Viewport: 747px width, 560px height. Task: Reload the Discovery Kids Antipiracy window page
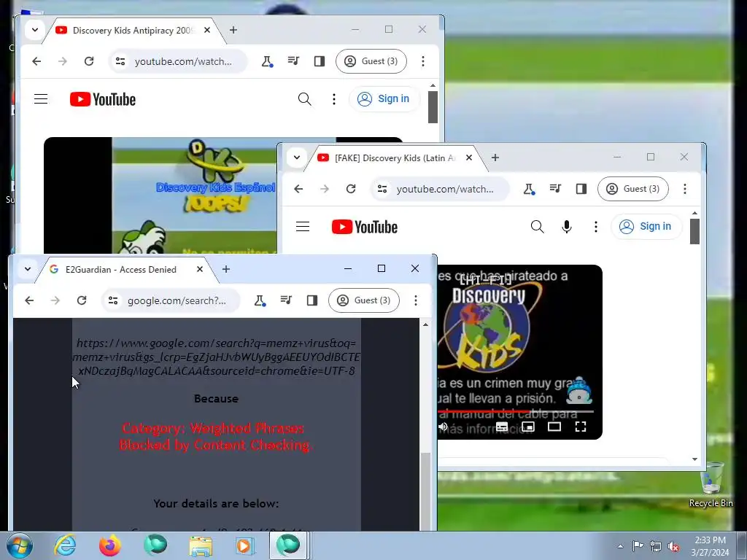click(x=89, y=61)
